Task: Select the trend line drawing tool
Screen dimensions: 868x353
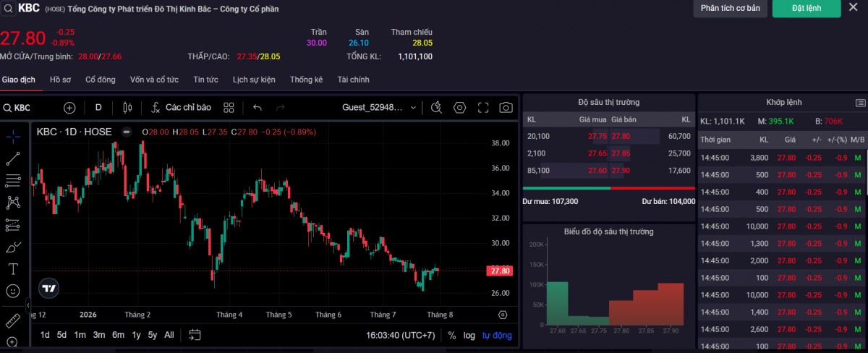Action: coord(13,158)
